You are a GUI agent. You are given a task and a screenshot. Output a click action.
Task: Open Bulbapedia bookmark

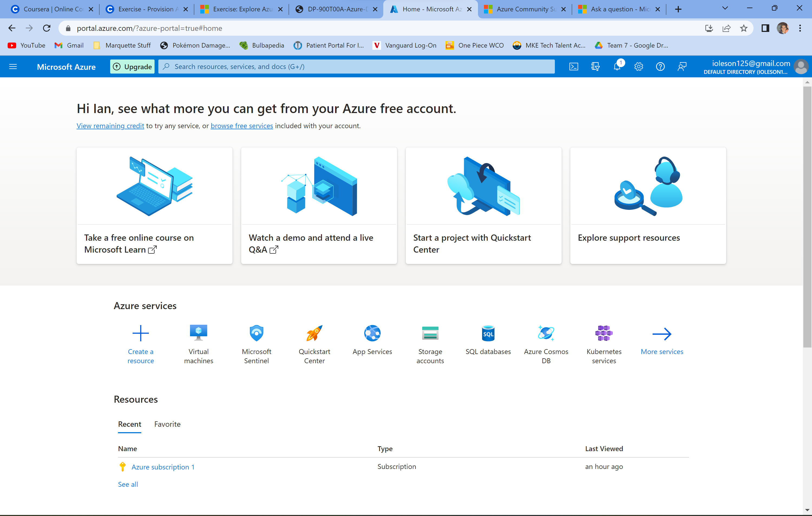262,45
